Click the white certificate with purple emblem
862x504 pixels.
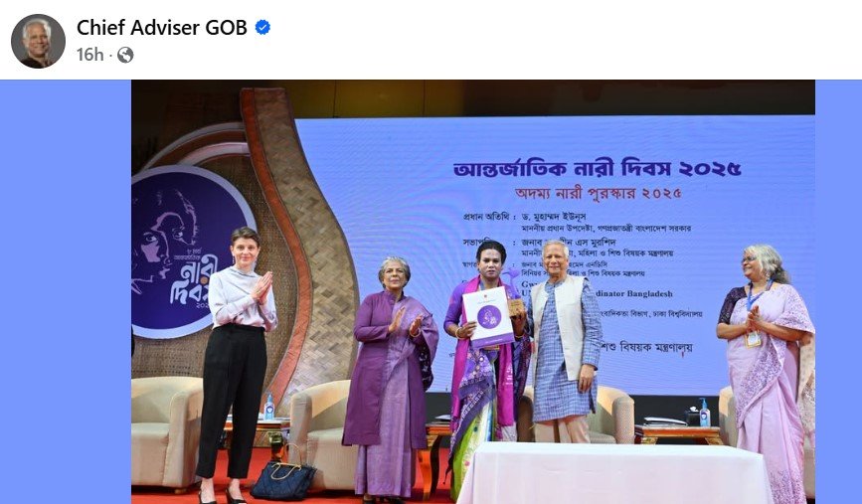(488, 316)
